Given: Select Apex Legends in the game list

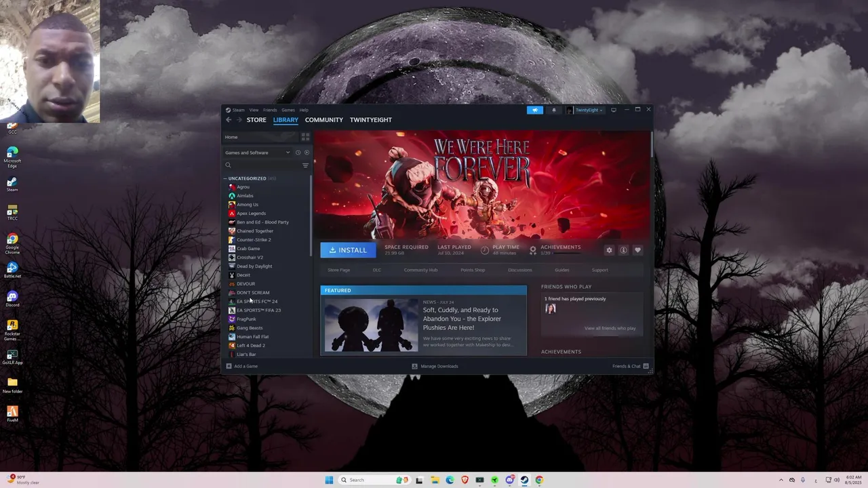Looking at the screenshot, I should (251, 213).
